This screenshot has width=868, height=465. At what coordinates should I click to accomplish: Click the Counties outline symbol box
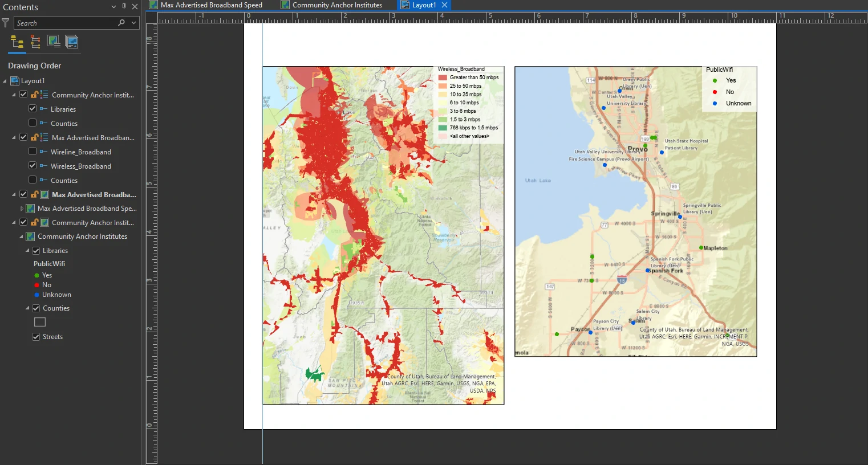[x=40, y=322]
